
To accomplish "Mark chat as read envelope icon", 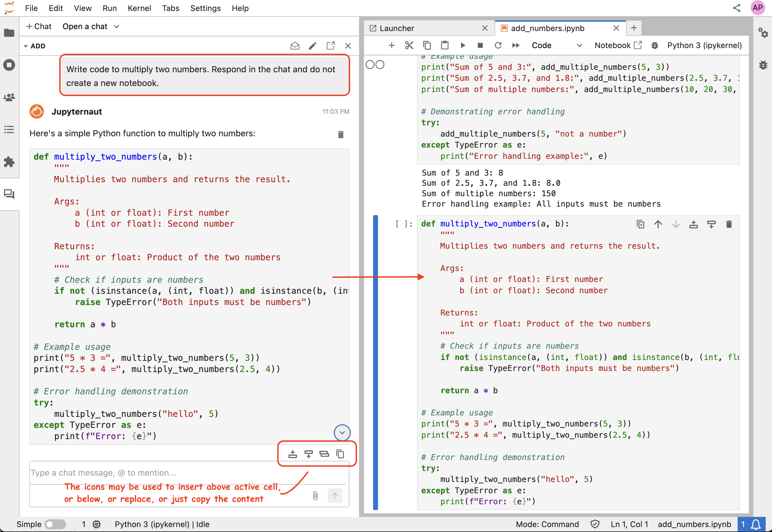I will pyautogui.click(x=295, y=46).
